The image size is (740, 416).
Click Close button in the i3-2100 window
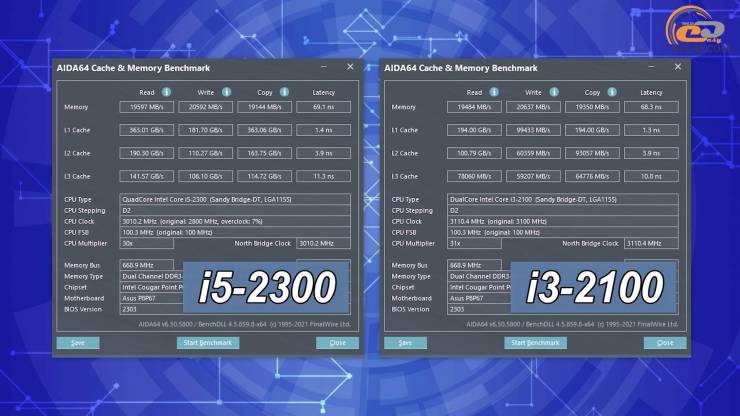click(x=665, y=343)
